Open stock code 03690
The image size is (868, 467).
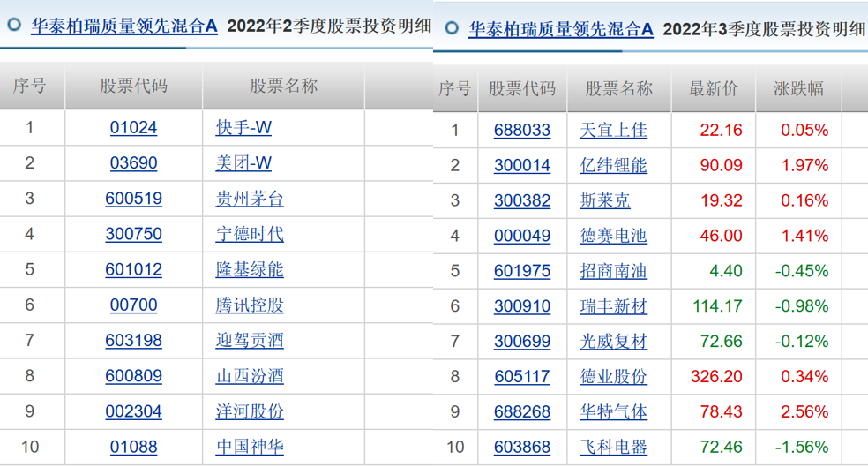point(133,162)
